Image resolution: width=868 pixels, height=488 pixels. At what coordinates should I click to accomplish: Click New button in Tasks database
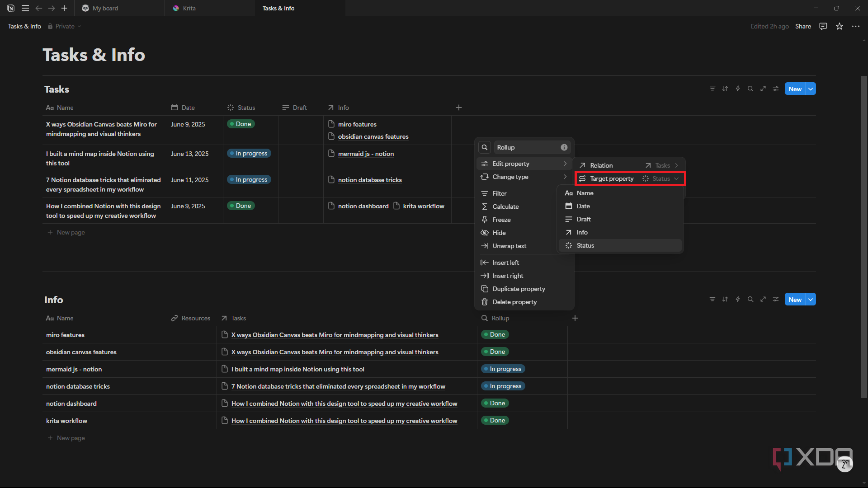point(795,89)
